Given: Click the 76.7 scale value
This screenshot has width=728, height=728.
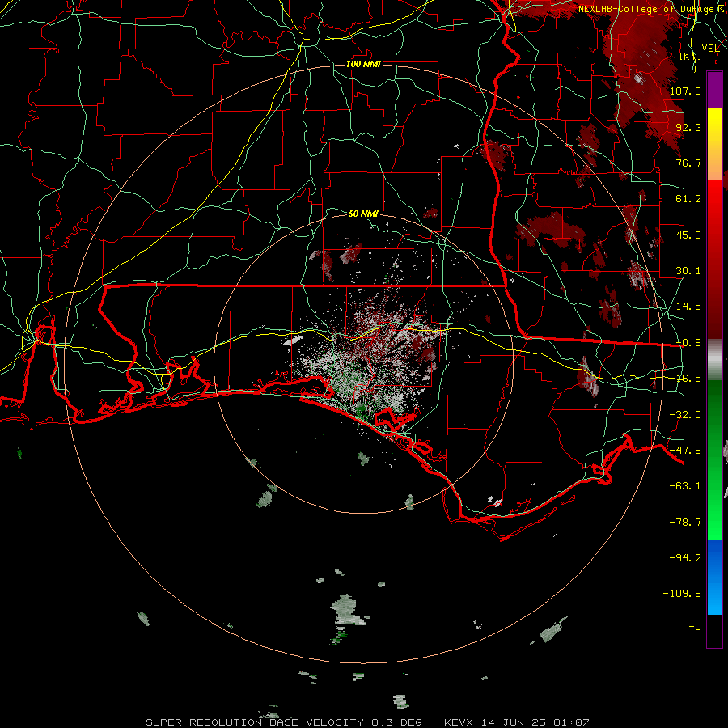Looking at the screenshot, I should [x=688, y=163].
